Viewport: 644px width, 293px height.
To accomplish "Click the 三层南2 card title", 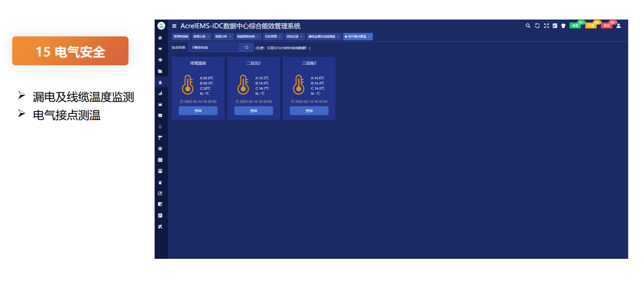I will click(x=309, y=63).
